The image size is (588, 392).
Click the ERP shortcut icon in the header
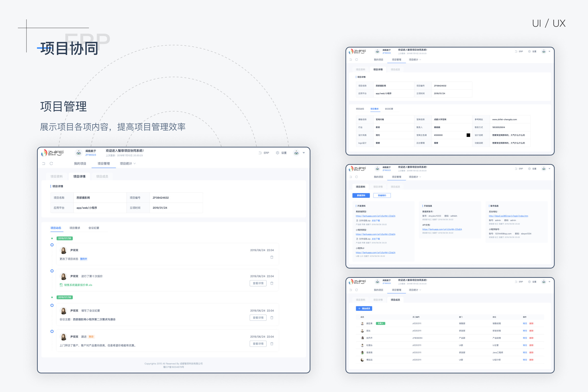[x=260, y=152]
